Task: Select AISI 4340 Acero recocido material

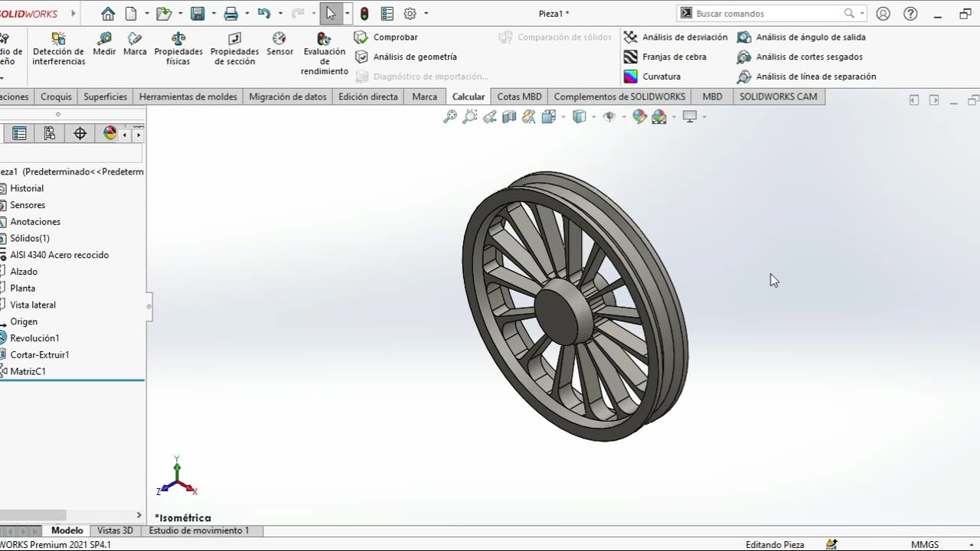Action: point(59,255)
